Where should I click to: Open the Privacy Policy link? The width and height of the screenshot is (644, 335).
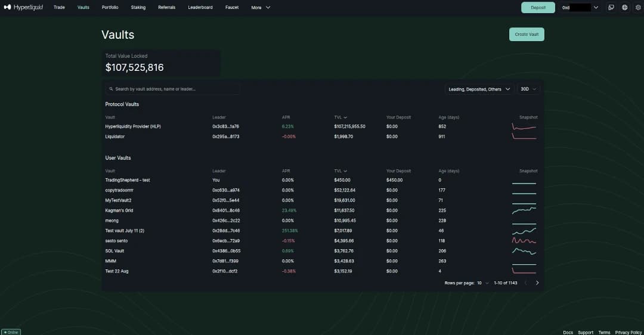coord(628,333)
